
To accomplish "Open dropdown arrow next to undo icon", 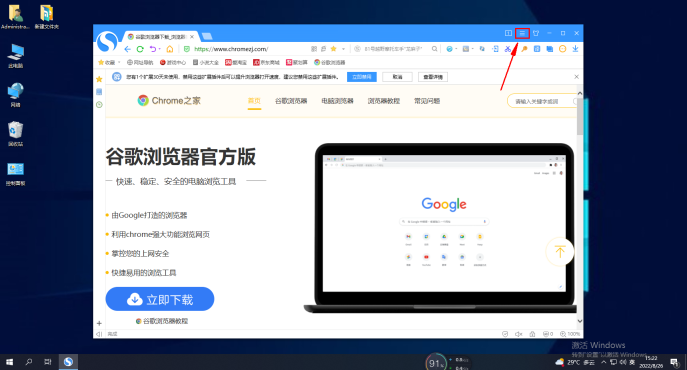I will [x=160, y=49].
